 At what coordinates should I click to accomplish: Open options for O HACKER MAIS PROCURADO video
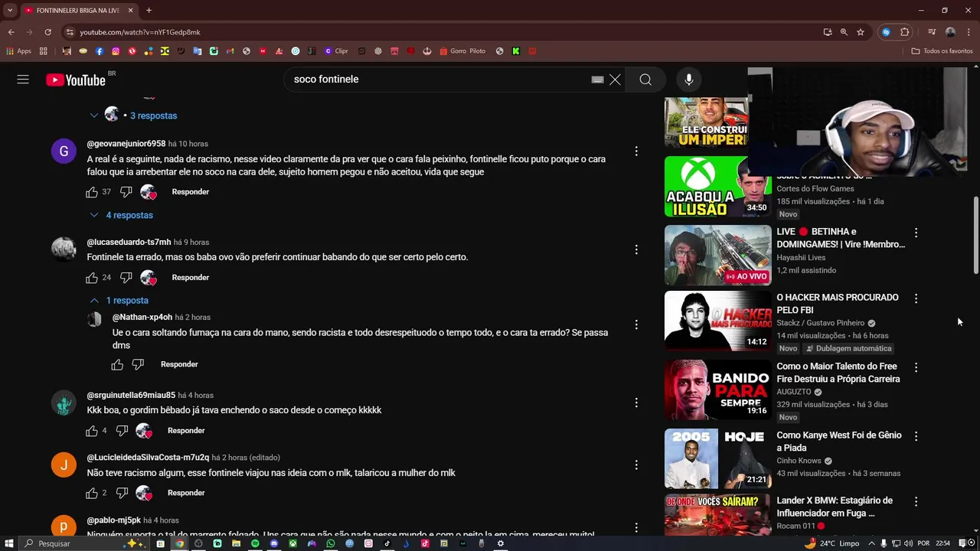pyautogui.click(x=916, y=298)
